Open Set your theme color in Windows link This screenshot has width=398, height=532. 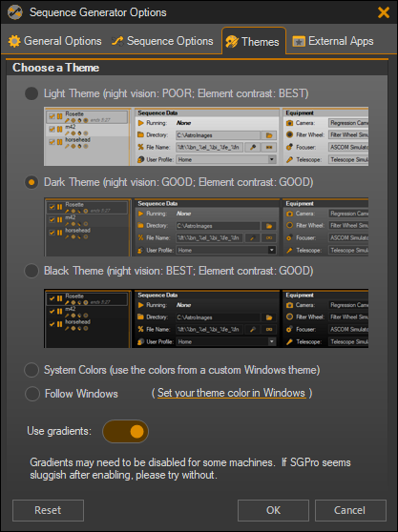click(232, 393)
